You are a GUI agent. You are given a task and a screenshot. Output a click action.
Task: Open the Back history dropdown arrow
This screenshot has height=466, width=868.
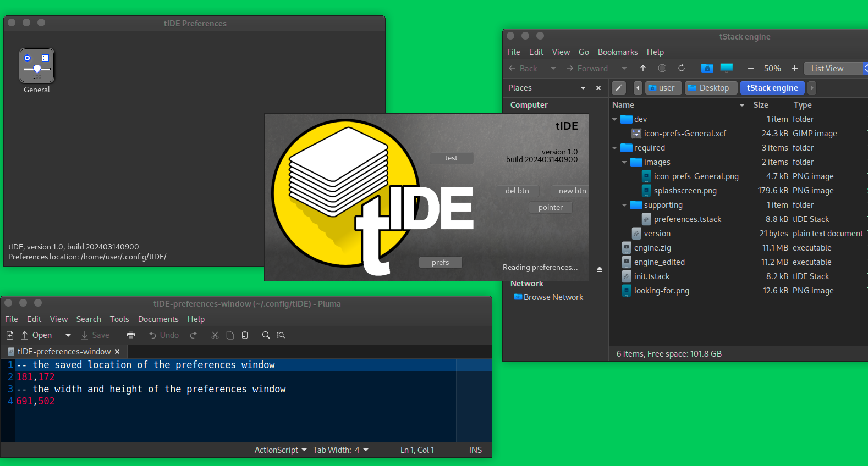coord(553,69)
